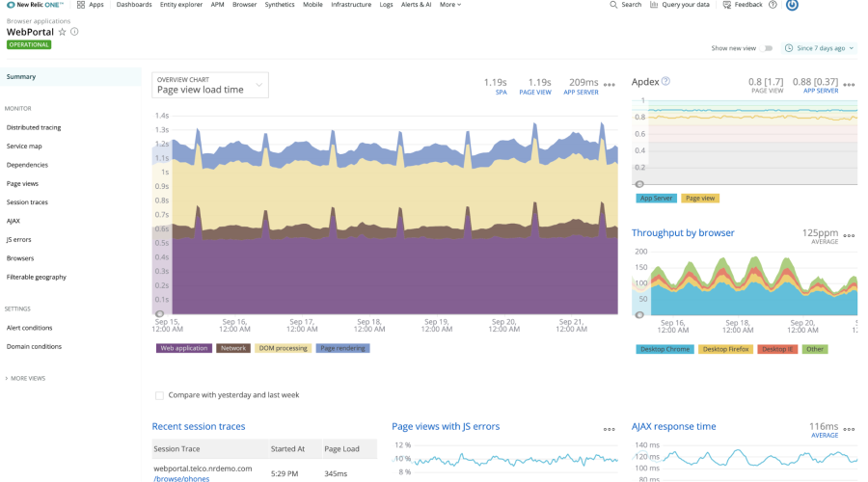
Task: Open the WebPortal info icon
Action: [x=75, y=32]
